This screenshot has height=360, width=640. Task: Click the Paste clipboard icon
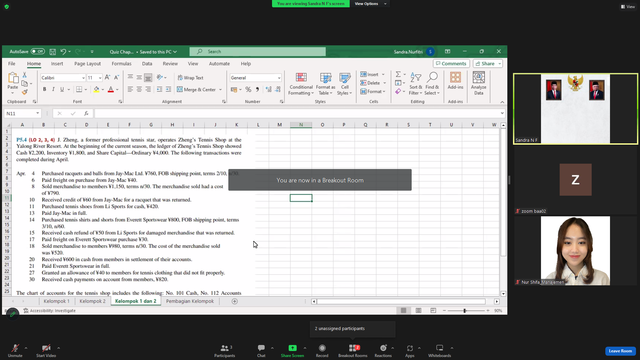coord(13,78)
